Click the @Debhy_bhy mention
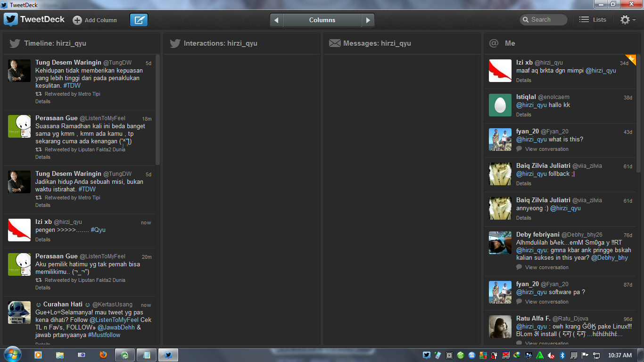 pyautogui.click(x=610, y=258)
